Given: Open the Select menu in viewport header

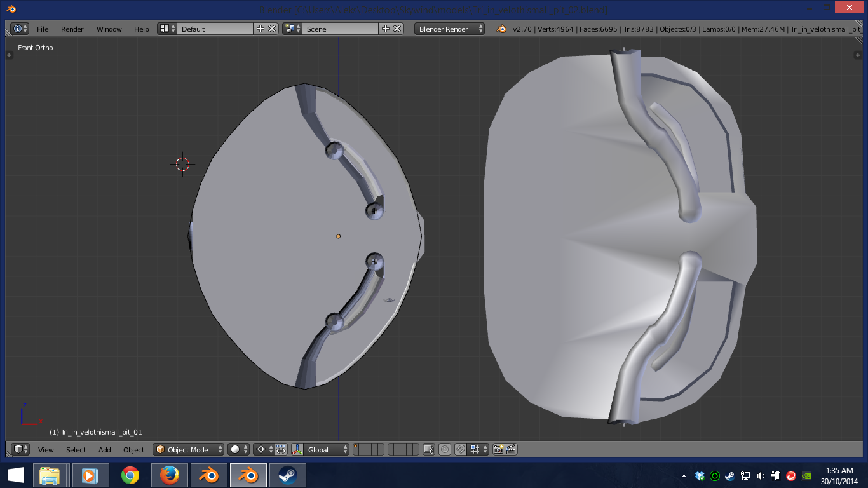Looking at the screenshot, I should 76,450.
